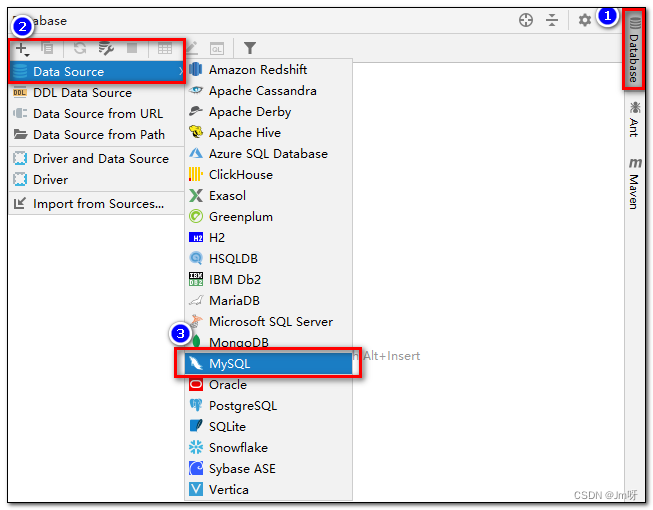Select Sybase ASE data source
653x510 pixels.
tap(269, 468)
